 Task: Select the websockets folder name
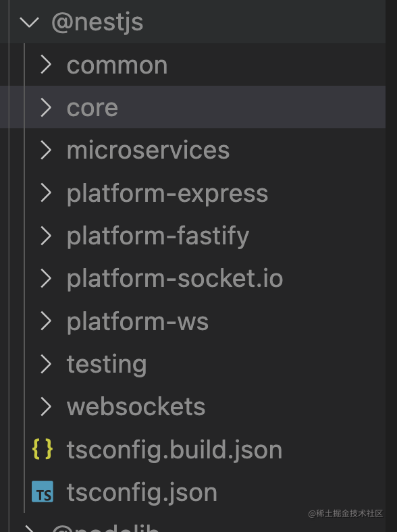pyautogui.click(x=136, y=406)
